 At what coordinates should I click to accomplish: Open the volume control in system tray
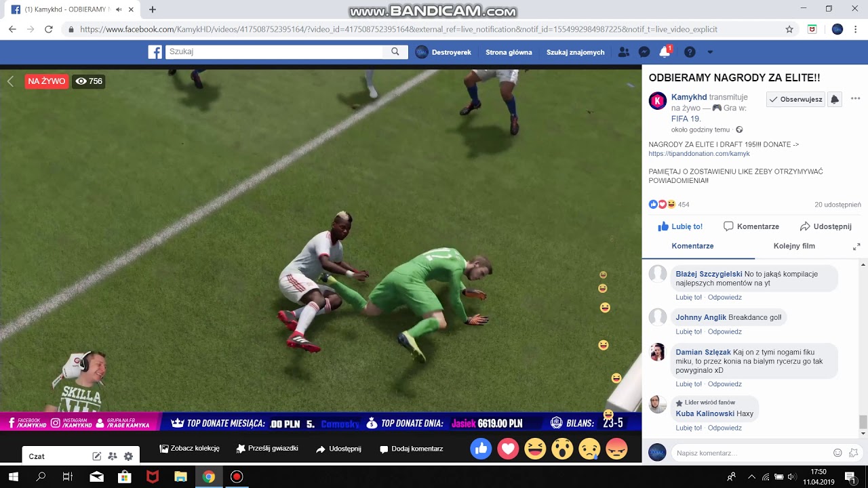[x=791, y=476]
